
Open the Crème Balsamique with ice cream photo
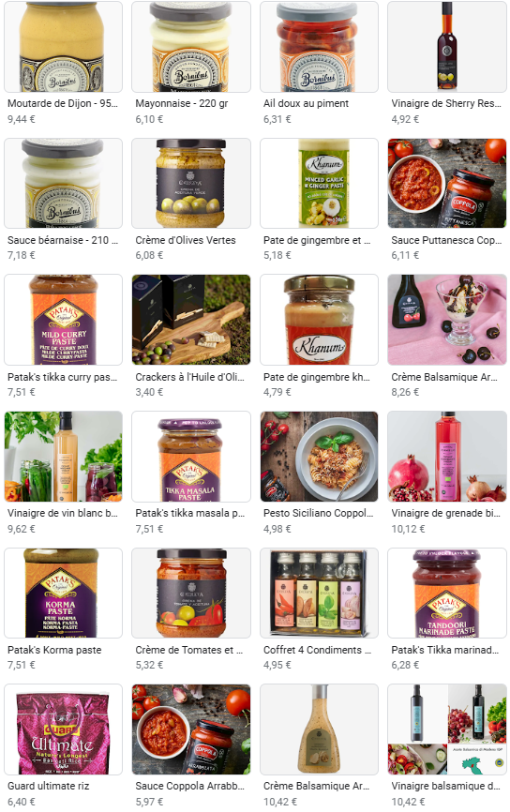click(x=447, y=320)
